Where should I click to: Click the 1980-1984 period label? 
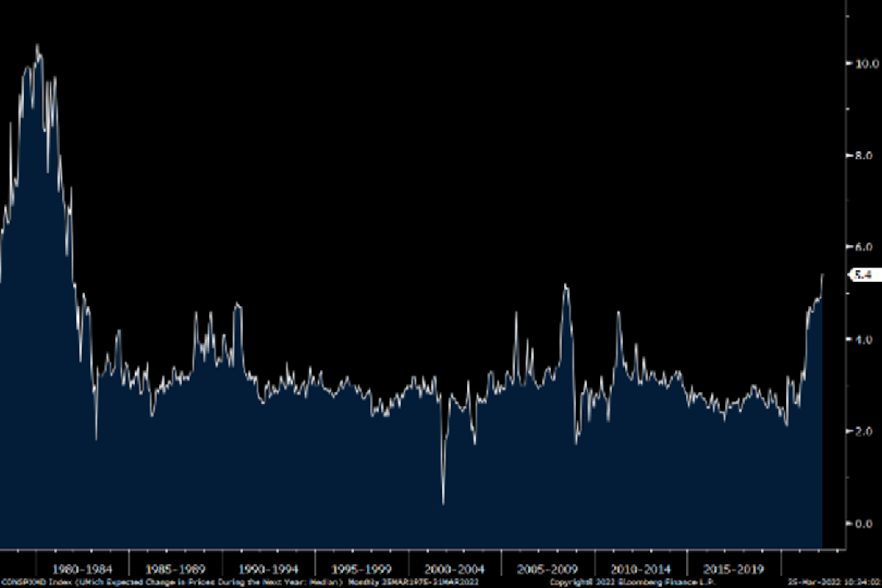coord(82,569)
